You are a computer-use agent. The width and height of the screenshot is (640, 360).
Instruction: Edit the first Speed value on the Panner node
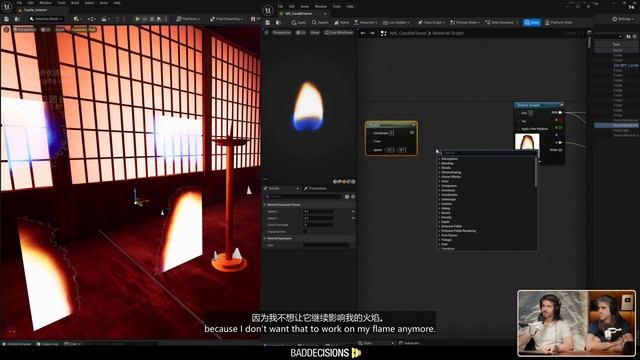[x=390, y=150]
